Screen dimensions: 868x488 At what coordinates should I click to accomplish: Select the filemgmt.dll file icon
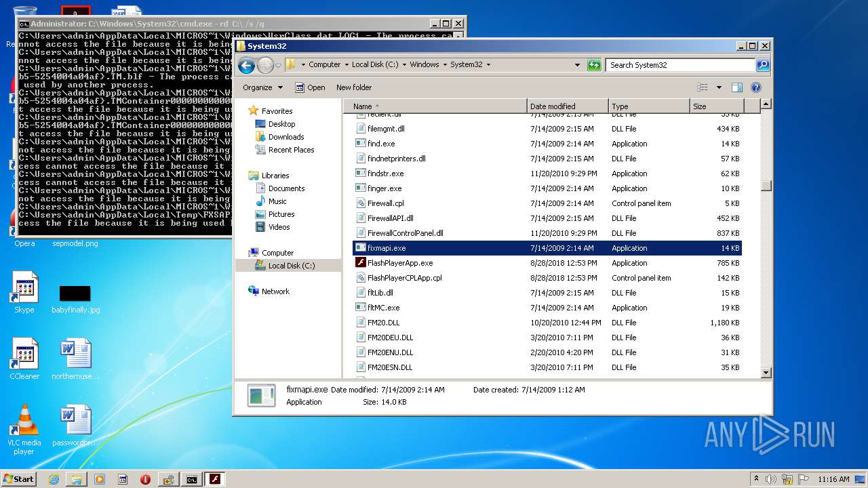[x=361, y=129]
